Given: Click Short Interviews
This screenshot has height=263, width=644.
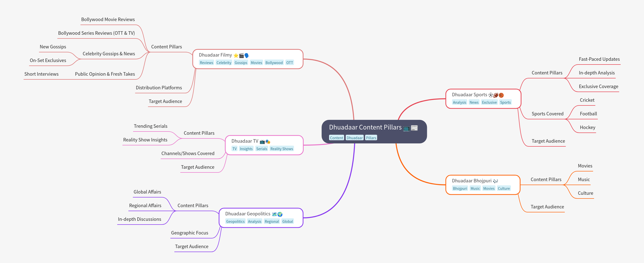Looking at the screenshot, I should [x=41, y=74].
